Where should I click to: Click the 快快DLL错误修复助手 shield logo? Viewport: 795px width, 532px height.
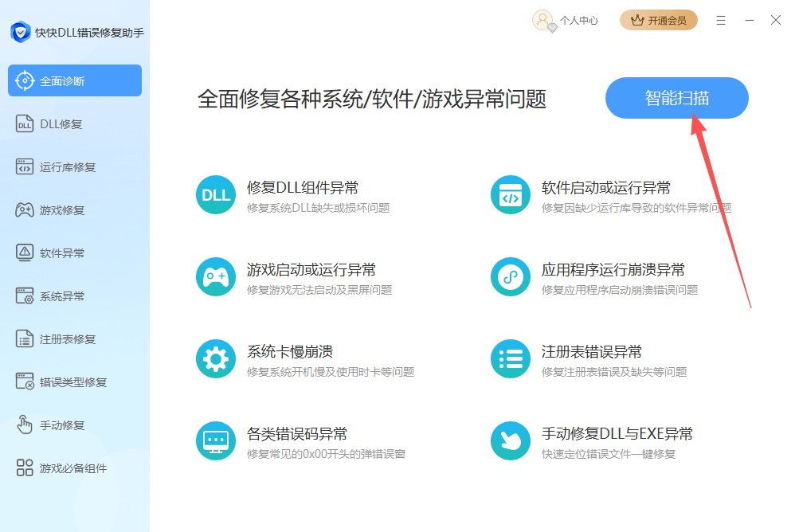pyautogui.click(x=20, y=33)
